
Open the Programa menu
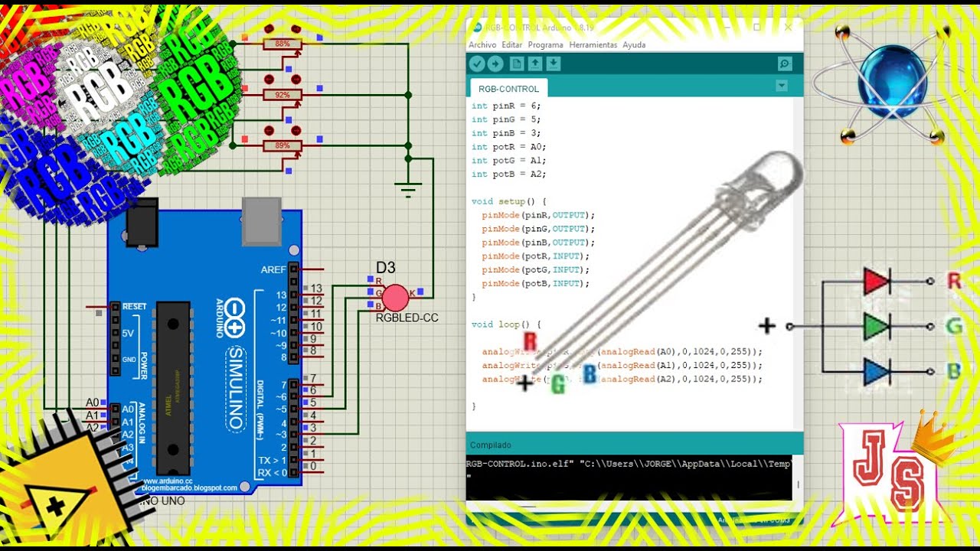[545, 45]
